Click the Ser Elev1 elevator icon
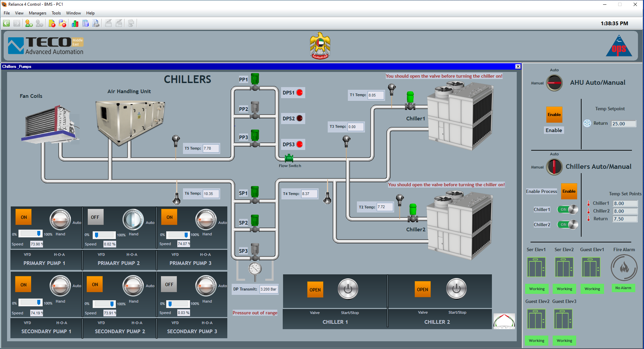Viewport: 644px width, 349px height. point(536,267)
